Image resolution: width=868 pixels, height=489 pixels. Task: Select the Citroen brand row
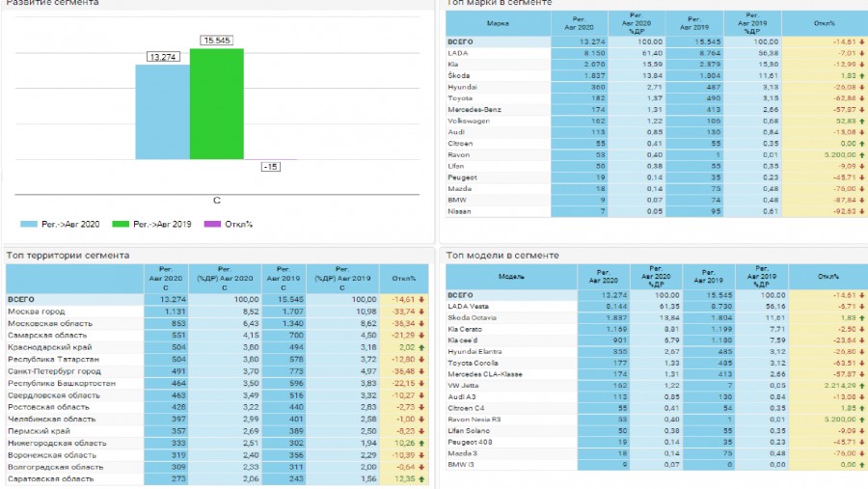tap(657, 144)
